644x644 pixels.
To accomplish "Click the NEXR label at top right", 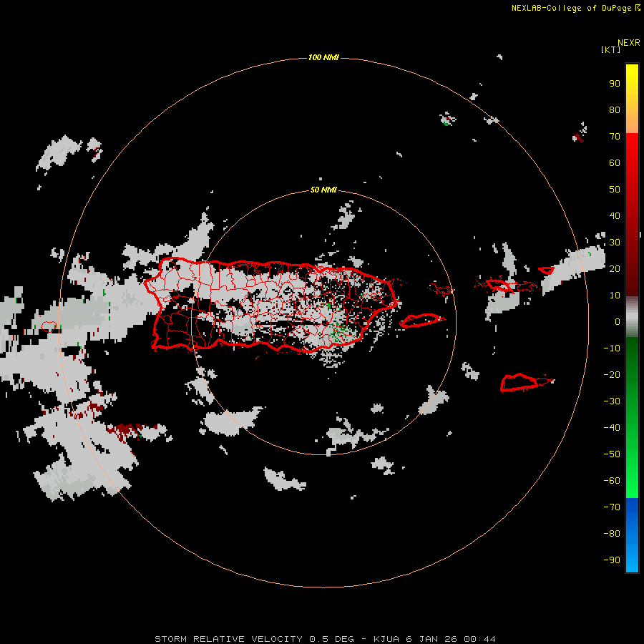I will point(629,43).
